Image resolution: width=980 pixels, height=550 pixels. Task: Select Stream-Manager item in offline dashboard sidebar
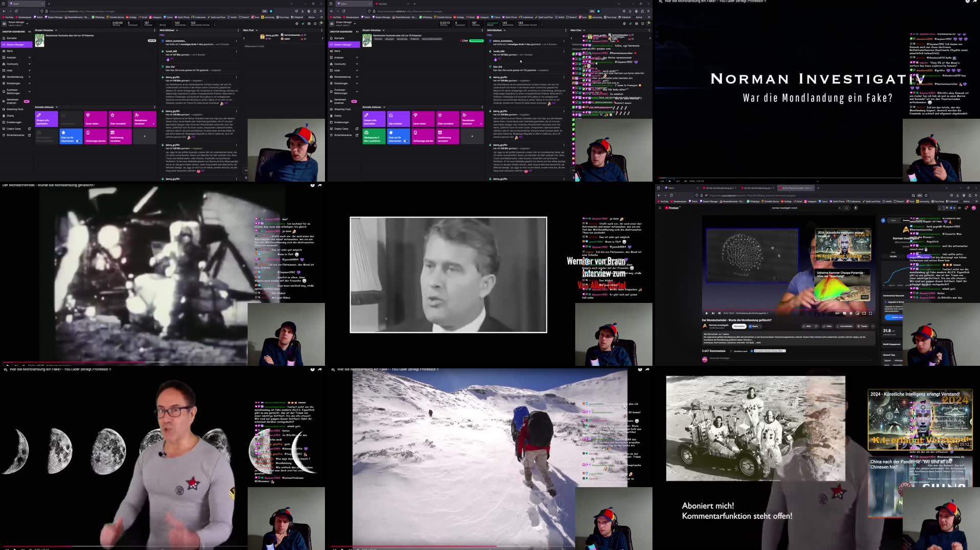coord(16,45)
